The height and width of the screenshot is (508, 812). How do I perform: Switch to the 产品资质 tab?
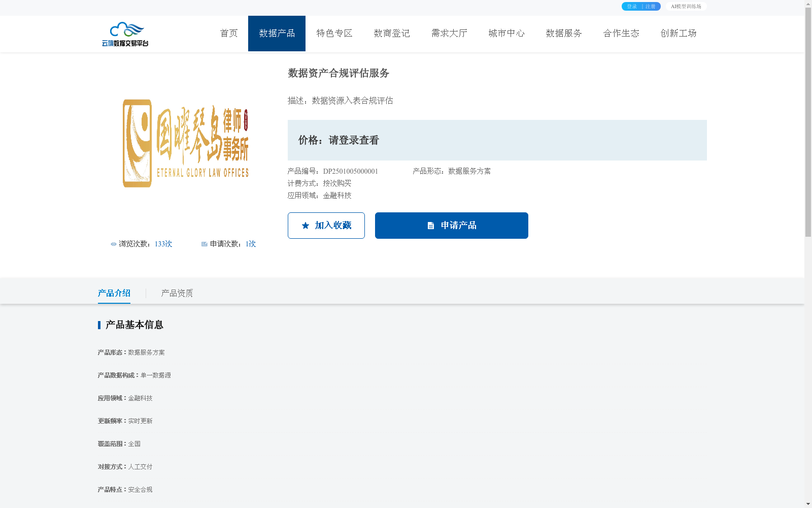tap(177, 293)
